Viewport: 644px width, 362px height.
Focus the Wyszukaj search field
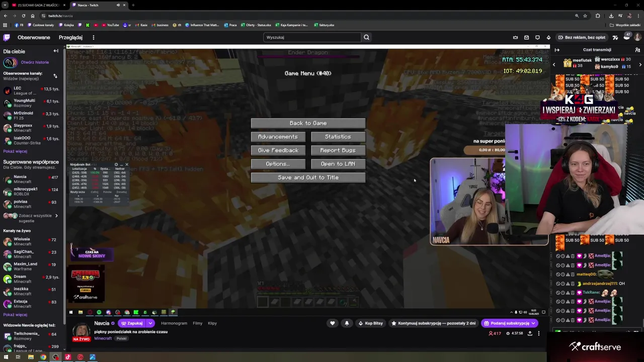pyautogui.click(x=312, y=37)
